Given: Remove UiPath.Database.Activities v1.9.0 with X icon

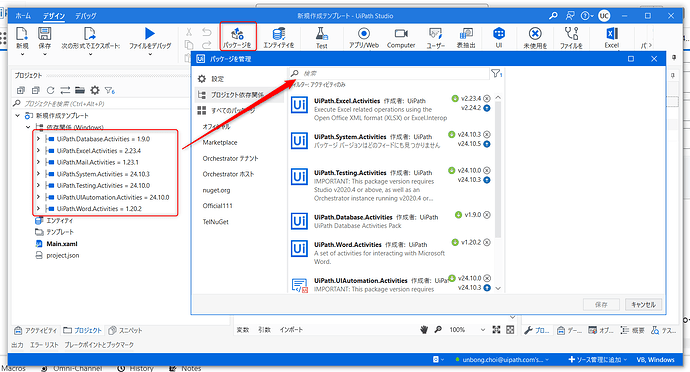Looking at the screenshot, I should point(487,215).
